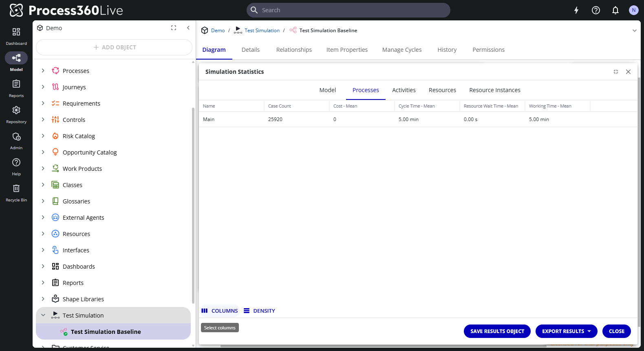Expand the Work Products tree node
This screenshot has height=351, width=644.
click(x=43, y=169)
